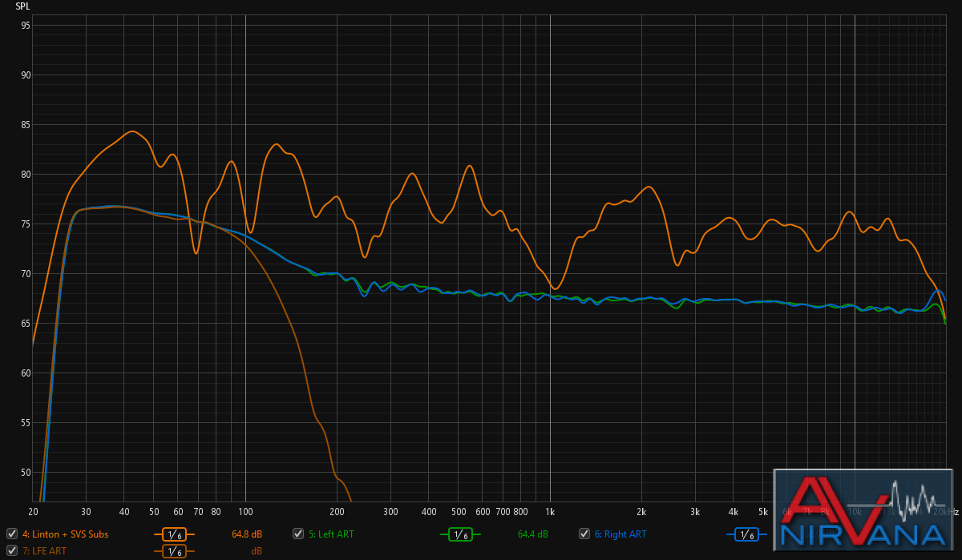Click the 1/6 smoothing marker for LFE ART
The image size is (962, 560).
[174, 551]
